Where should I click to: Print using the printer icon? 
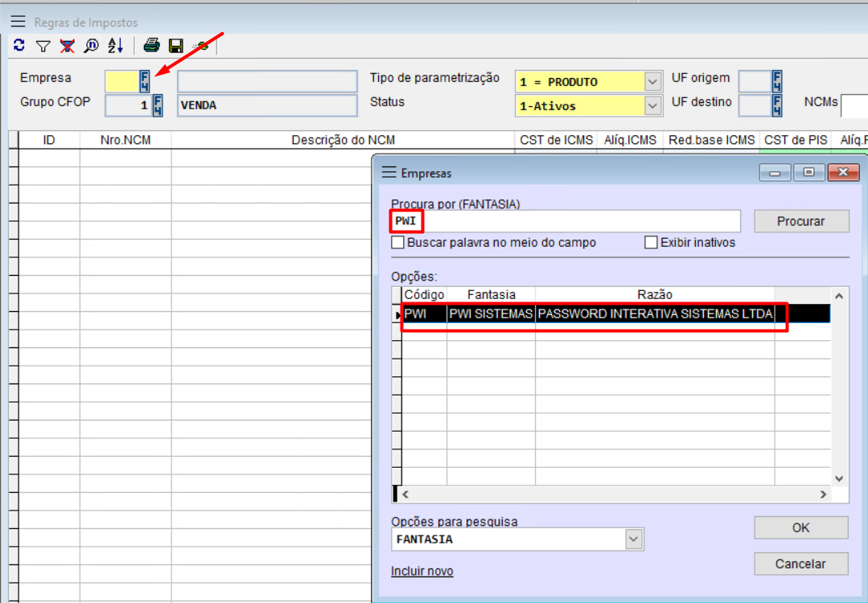[152, 47]
